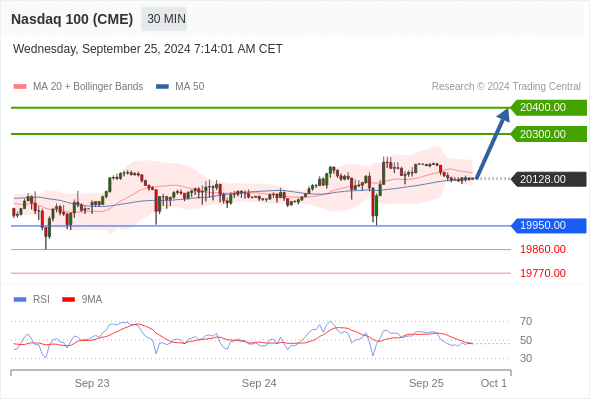
Task: Click the MA 50 blue legend swatch
Action: pyautogui.click(x=162, y=87)
